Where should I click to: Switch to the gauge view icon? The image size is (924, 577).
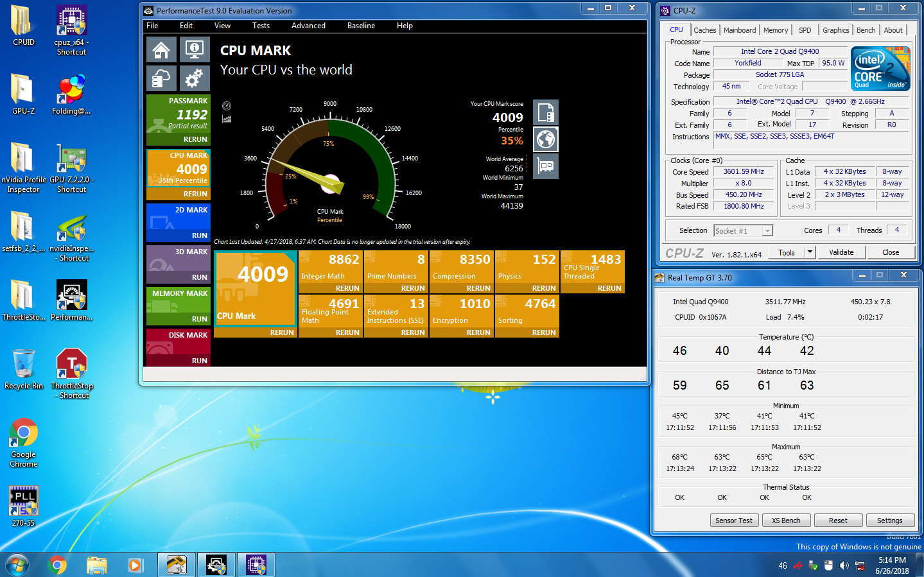click(x=227, y=106)
